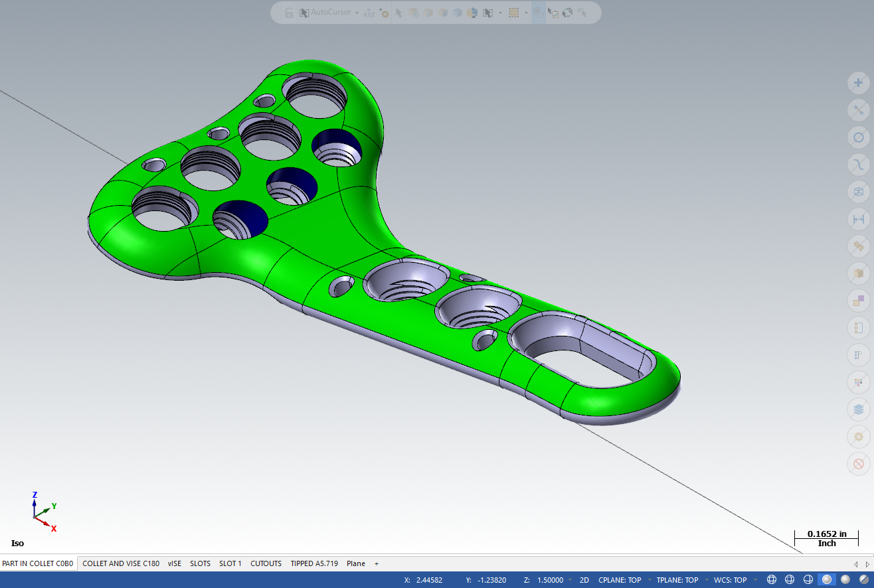Viewport: 874px width, 588px height.
Task: Toggle the 2D construction mode
Action: [584, 580]
